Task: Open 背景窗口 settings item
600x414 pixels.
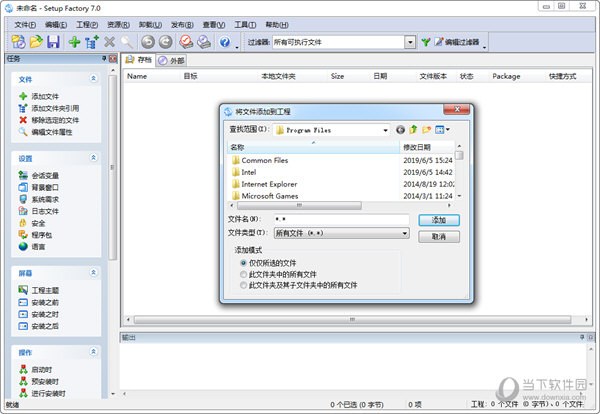Action: tap(39, 187)
